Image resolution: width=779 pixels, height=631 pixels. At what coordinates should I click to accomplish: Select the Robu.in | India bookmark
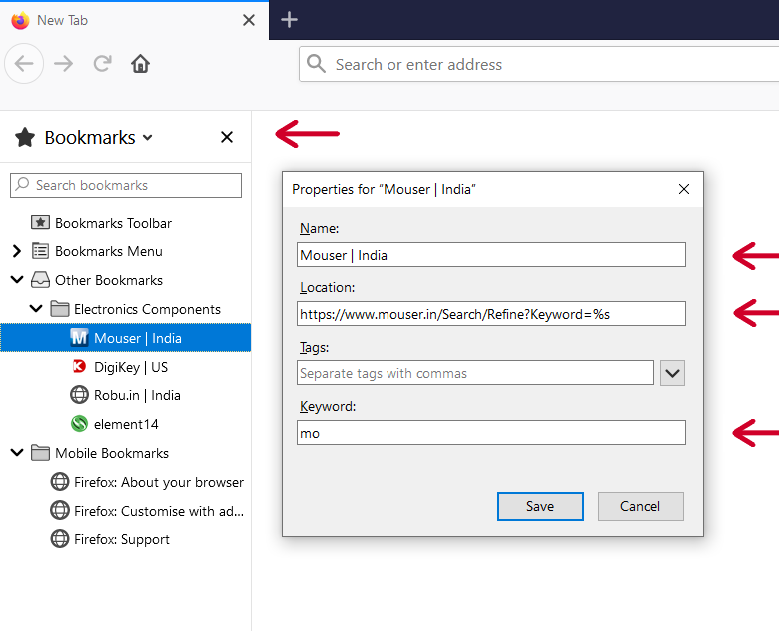pos(137,395)
